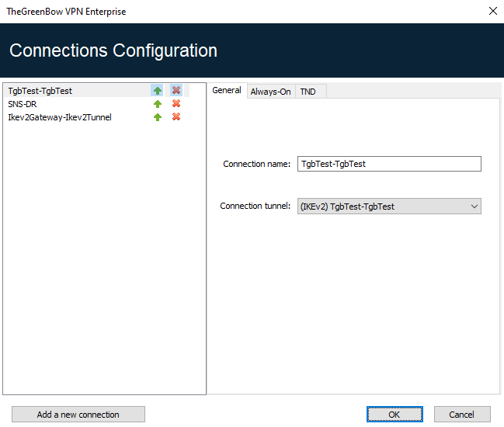This screenshot has height=427, width=504.
Task: Move Ikev2Gateway-Ikev2Tunnel up with green arrow
Action: click(158, 117)
